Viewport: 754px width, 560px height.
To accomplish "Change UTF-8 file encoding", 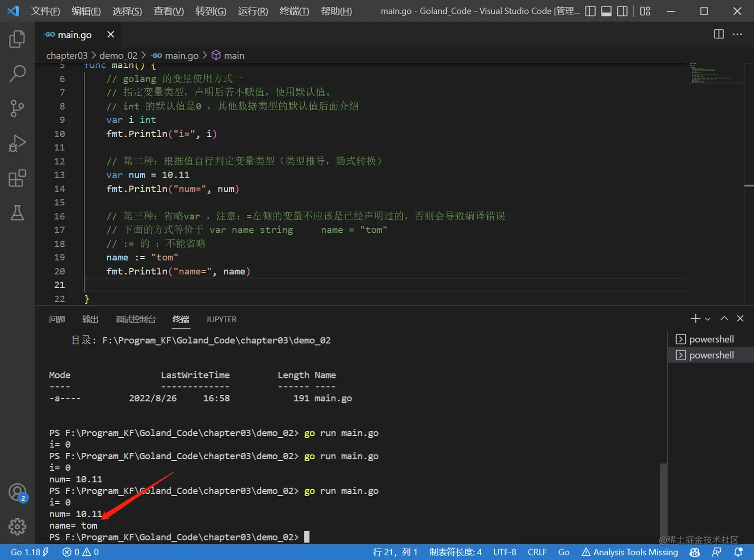I will [505, 552].
